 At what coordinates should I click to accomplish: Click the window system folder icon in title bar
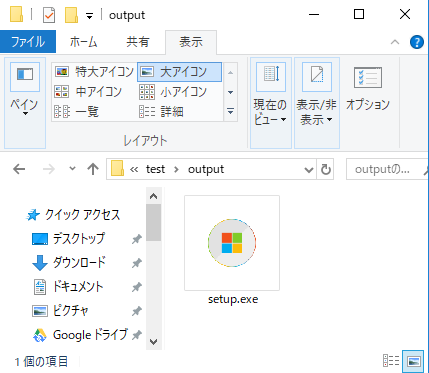pyautogui.click(x=16, y=15)
